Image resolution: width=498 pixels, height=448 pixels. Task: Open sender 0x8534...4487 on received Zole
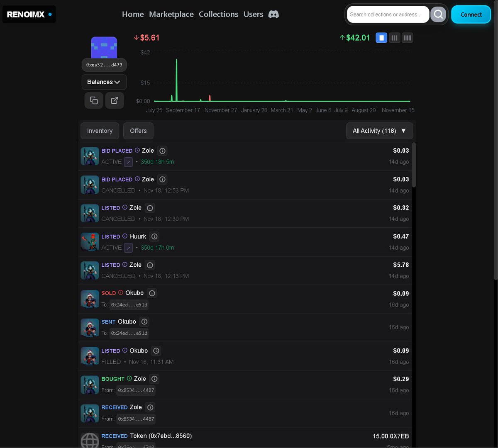click(136, 419)
